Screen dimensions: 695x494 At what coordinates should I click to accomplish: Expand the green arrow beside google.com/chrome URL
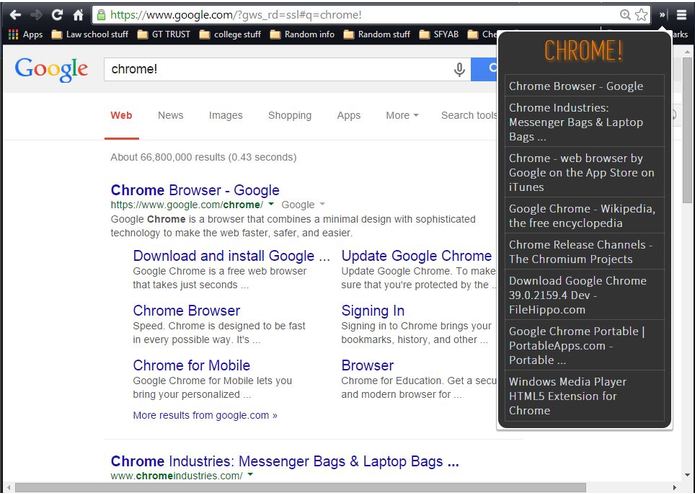point(271,204)
